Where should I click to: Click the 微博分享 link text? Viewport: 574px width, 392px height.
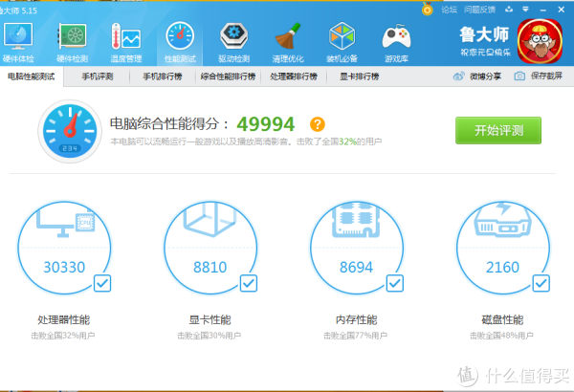485,76
